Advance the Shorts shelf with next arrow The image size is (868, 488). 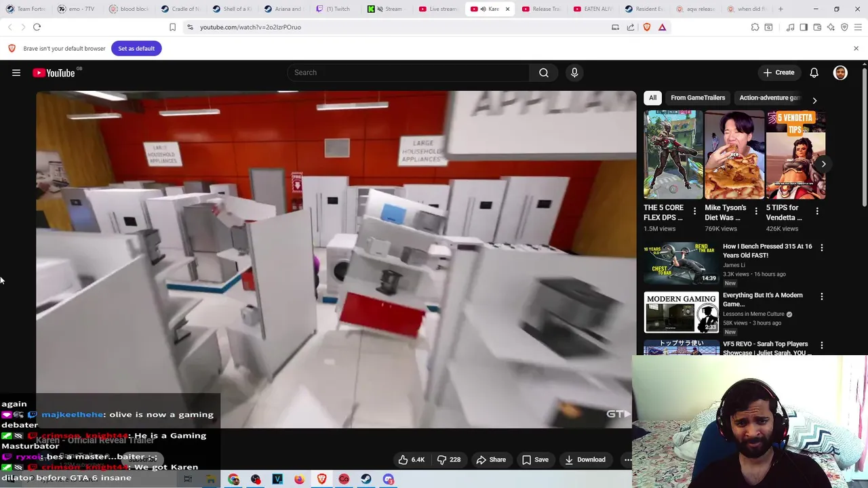(x=823, y=164)
